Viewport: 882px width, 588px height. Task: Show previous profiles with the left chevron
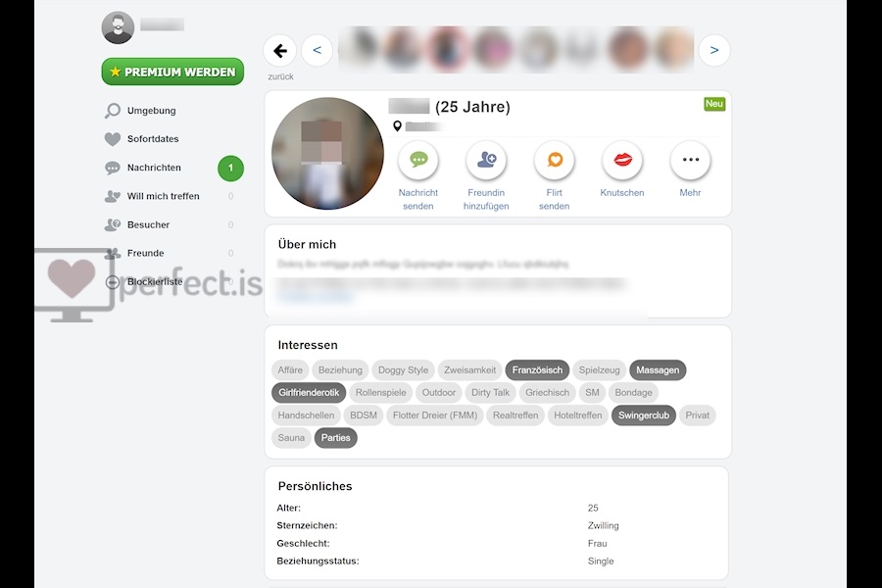317,51
